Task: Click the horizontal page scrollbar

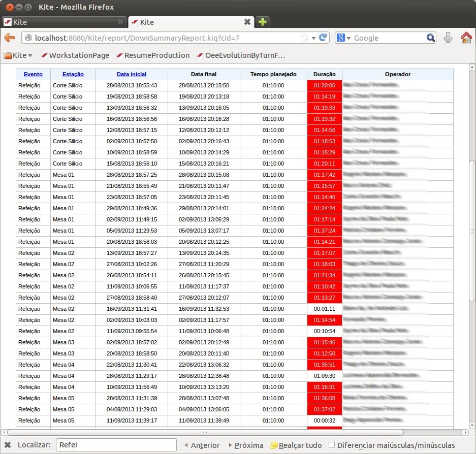Action: pos(205,432)
